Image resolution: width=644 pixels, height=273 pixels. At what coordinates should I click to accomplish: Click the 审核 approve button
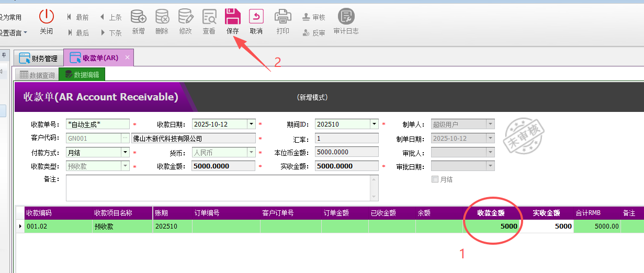point(314,17)
